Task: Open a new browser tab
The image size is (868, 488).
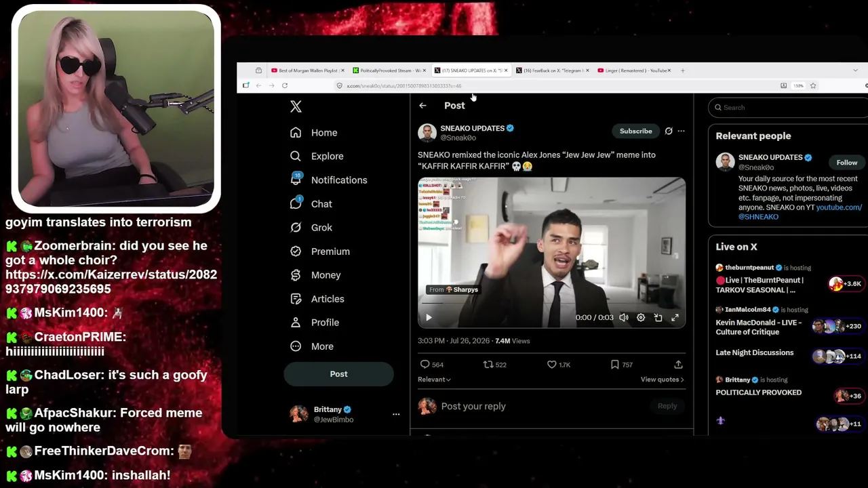Action: pos(683,70)
